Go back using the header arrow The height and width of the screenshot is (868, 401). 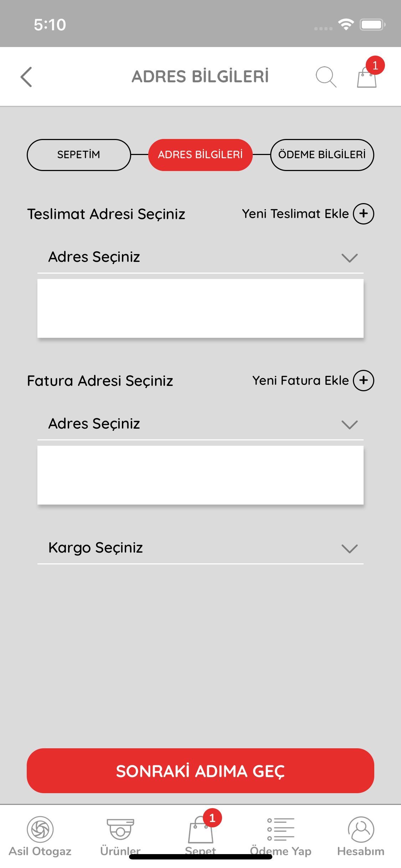point(26,77)
